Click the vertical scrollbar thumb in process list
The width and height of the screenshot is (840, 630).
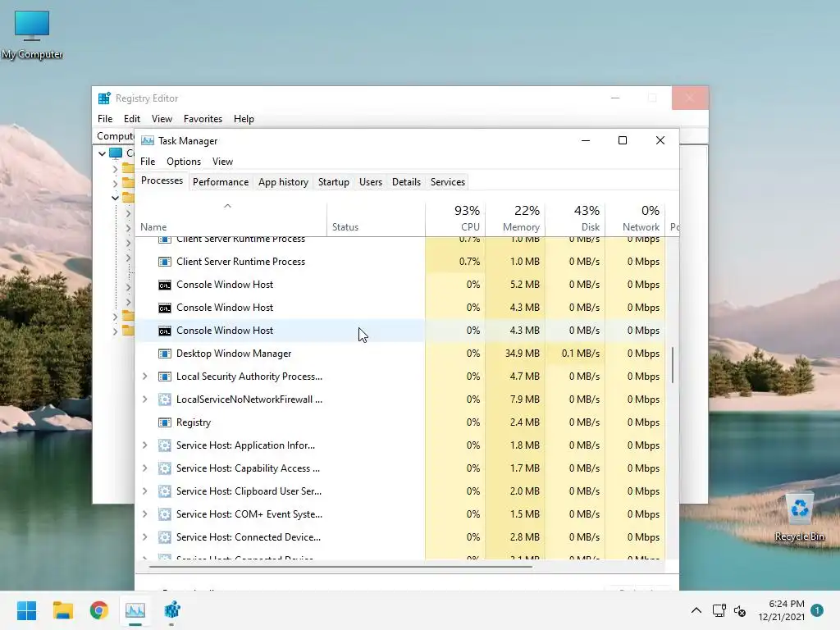click(x=673, y=365)
